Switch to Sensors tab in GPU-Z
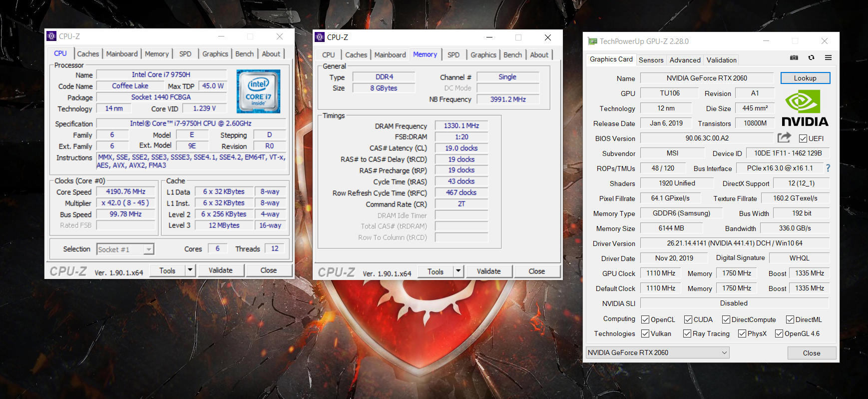868x399 pixels. pos(651,60)
